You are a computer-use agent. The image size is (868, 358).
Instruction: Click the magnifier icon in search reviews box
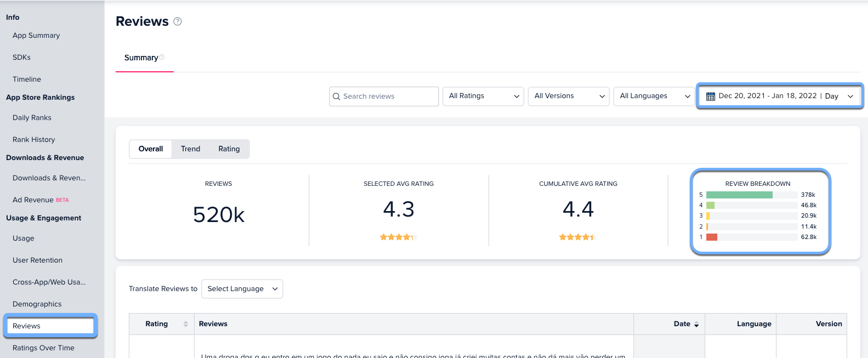pos(337,96)
